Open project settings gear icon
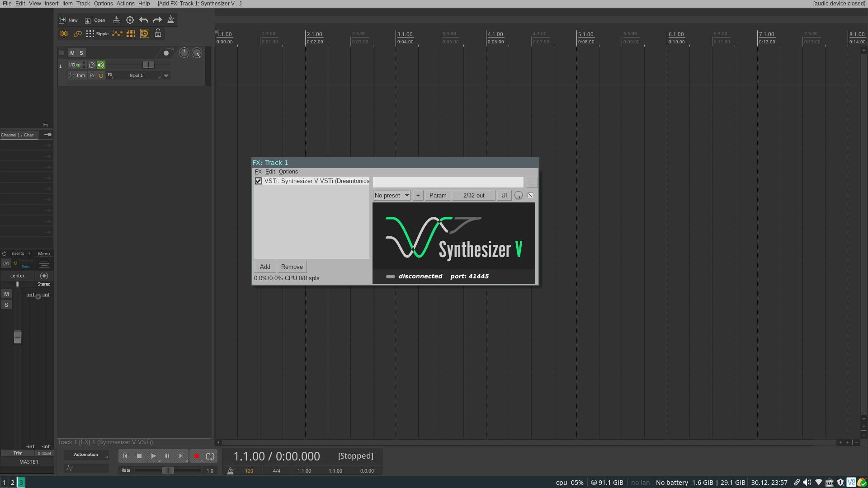The width and height of the screenshot is (868, 488). click(x=130, y=20)
